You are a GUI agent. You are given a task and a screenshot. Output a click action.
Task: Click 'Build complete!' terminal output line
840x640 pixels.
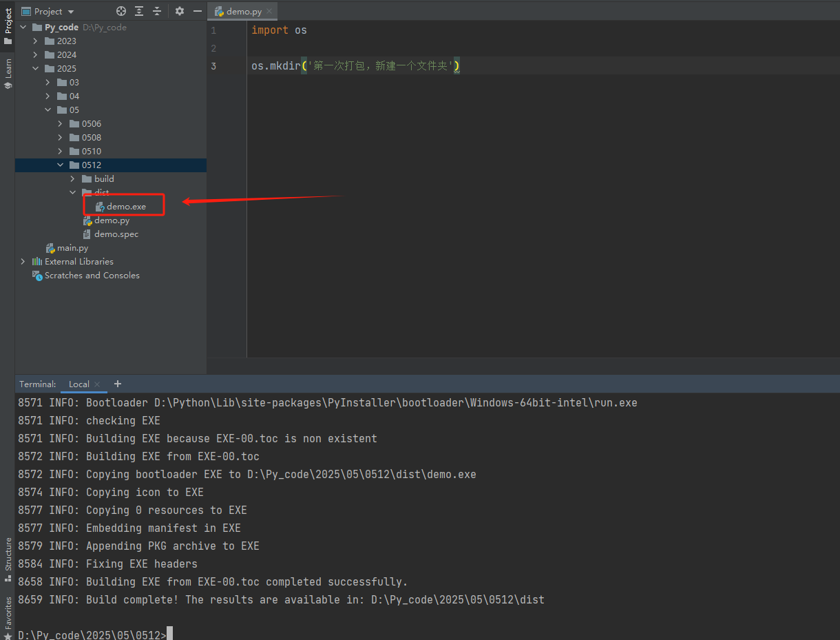pos(281,600)
